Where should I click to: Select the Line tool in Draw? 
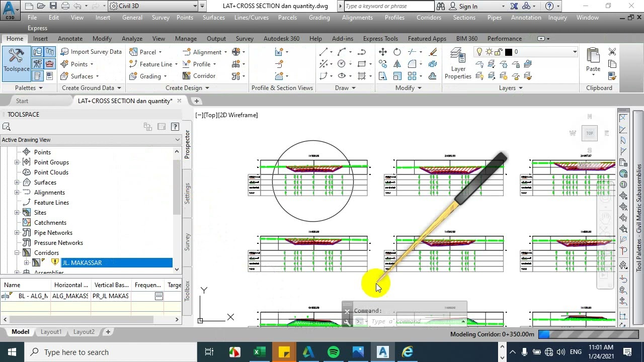(324, 52)
